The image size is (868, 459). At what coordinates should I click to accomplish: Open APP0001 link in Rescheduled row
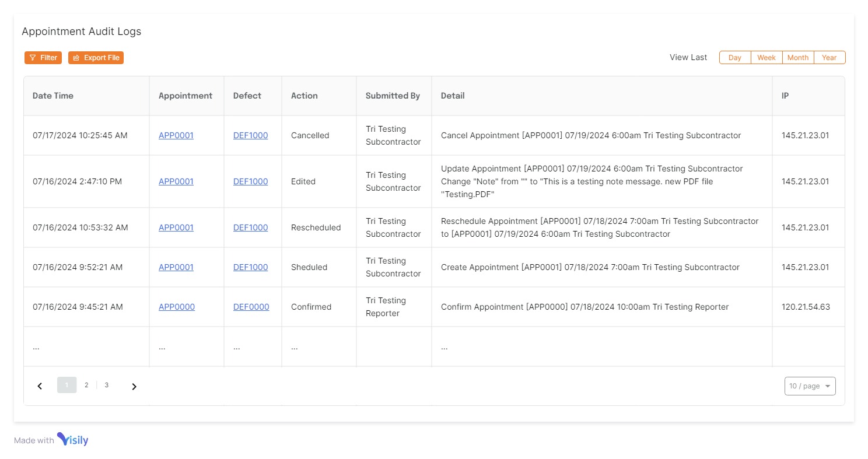tap(176, 227)
